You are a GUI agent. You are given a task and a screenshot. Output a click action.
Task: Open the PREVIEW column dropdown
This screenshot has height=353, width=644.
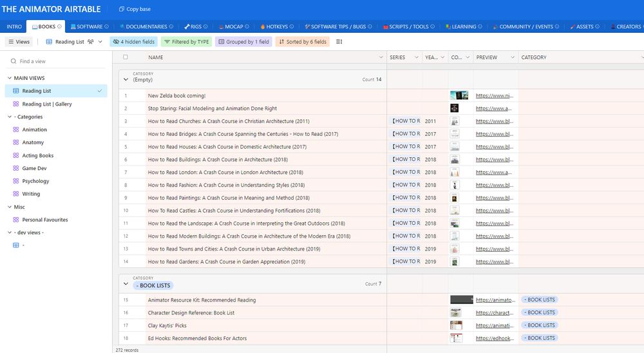point(512,57)
